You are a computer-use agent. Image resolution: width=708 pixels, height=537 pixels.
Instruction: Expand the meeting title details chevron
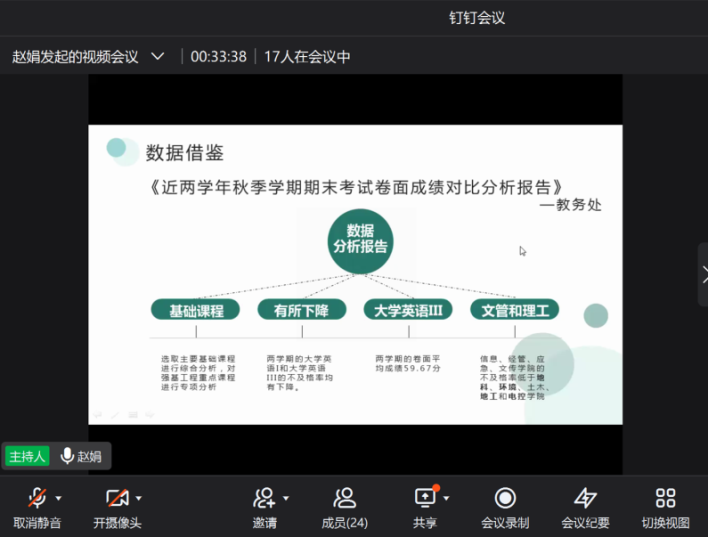(157, 56)
